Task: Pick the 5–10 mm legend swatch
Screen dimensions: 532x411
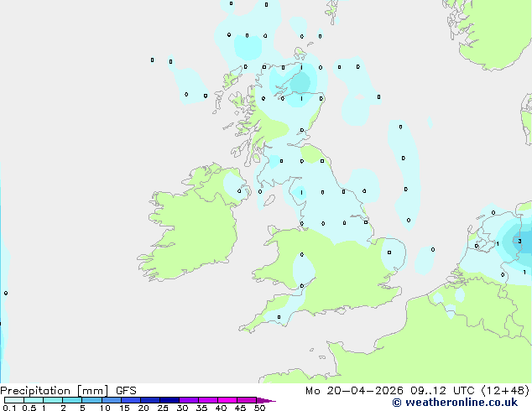Action: tap(91, 400)
